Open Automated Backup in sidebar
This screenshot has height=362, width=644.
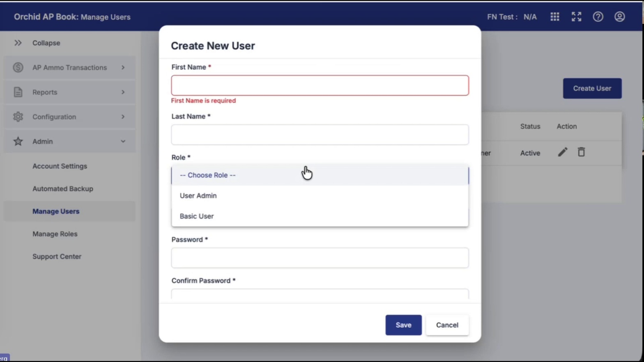[63, 189]
